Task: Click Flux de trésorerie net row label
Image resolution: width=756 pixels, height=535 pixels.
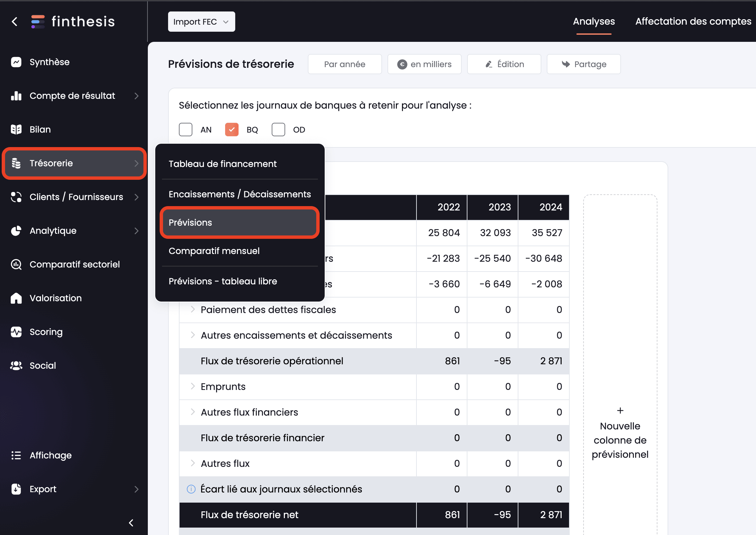Action: (x=249, y=515)
